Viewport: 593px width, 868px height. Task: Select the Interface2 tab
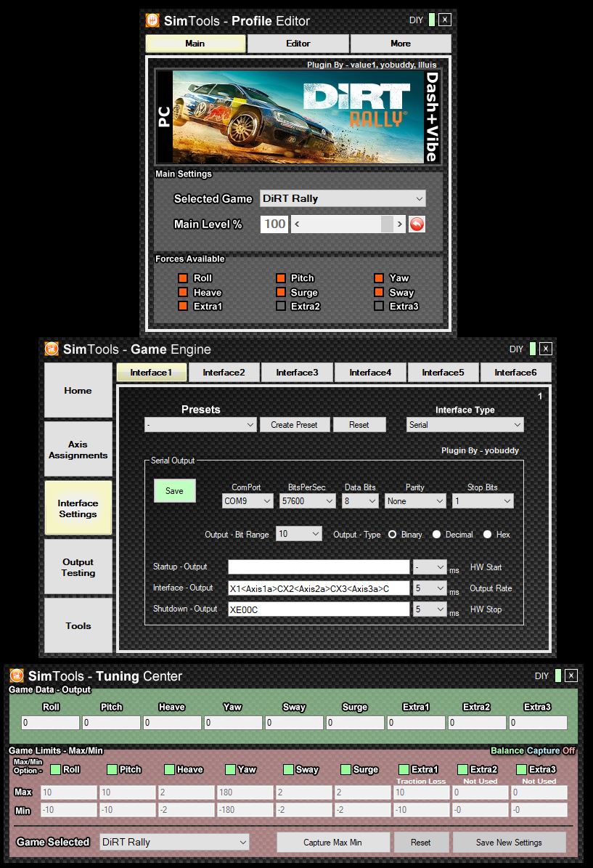point(224,373)
